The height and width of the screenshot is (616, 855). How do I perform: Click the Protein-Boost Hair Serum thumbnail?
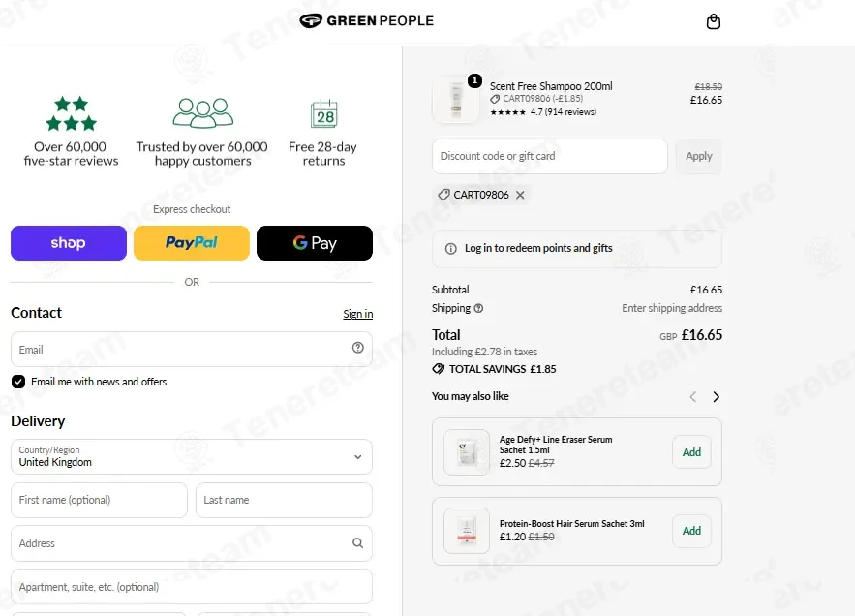point(467,531)
